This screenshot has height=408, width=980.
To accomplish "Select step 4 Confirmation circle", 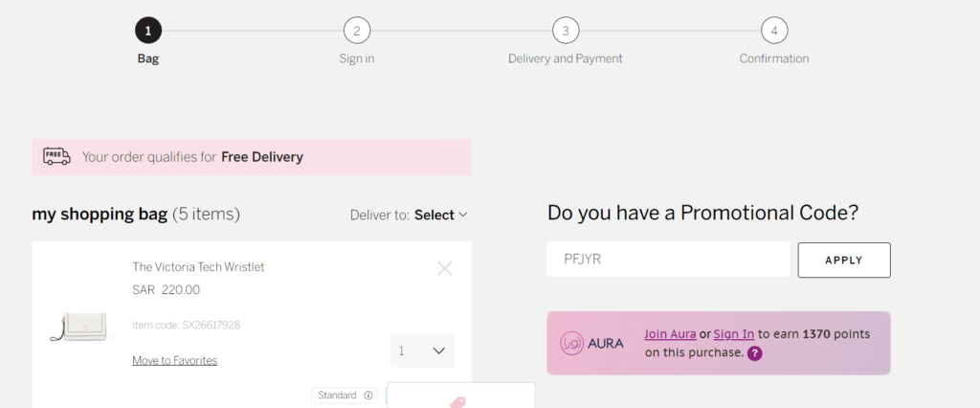I will coord(774,31).
